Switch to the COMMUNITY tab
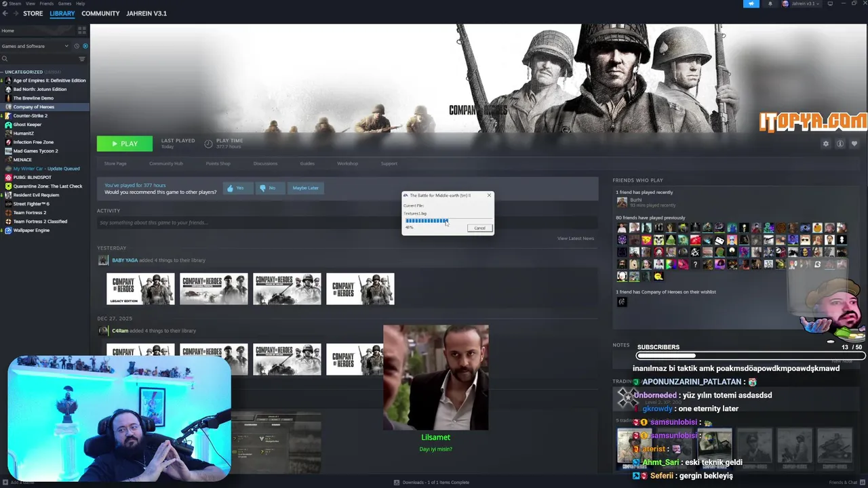 [100, 14]
